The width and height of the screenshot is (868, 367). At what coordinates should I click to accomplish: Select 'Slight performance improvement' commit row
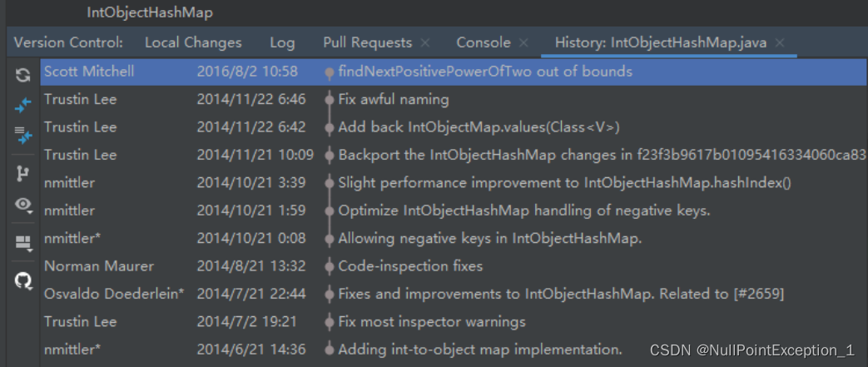(x=454, y=183)
